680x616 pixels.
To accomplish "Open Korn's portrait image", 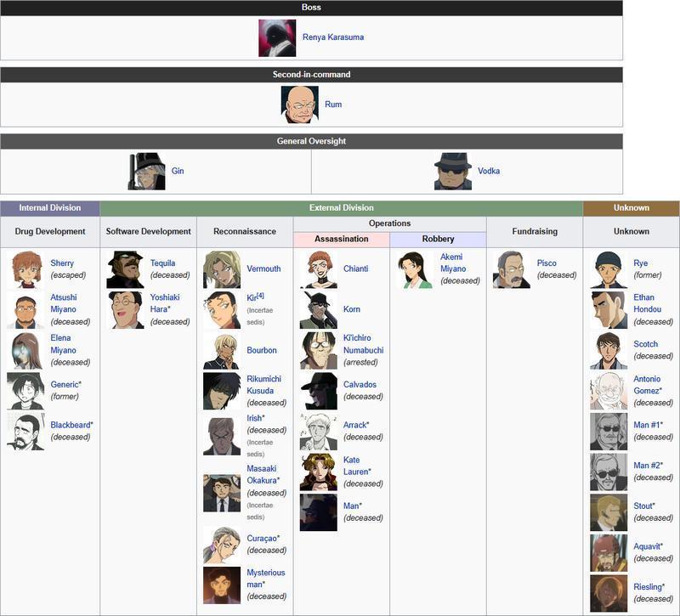I will pyautogui.click(x=318, y=310).
